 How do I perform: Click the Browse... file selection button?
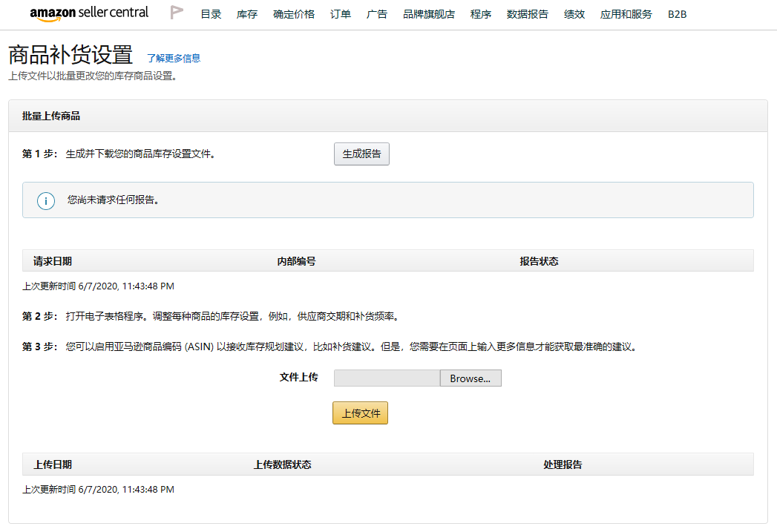click(x=471, y=378)
